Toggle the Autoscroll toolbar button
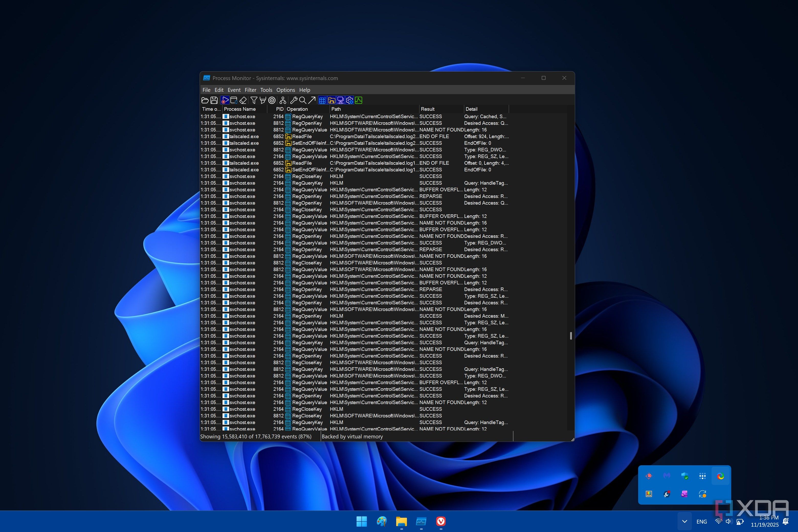 coord(234,100)
